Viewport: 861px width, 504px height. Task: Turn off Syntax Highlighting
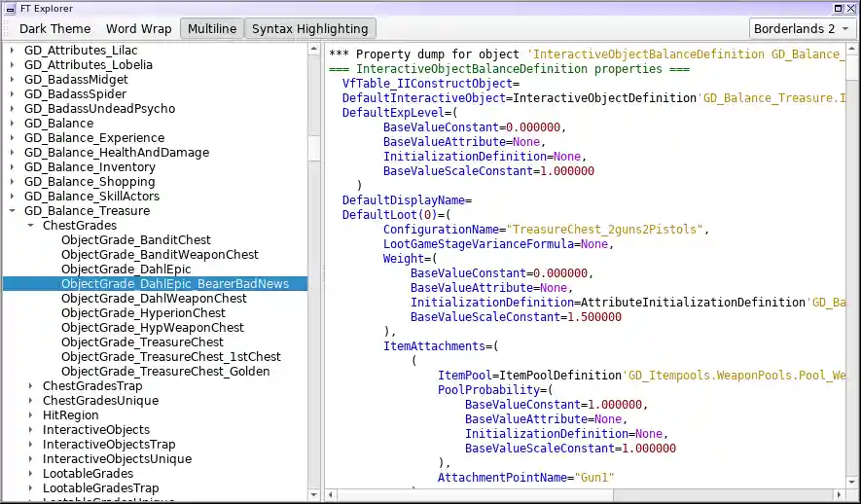tap(309, 28)
